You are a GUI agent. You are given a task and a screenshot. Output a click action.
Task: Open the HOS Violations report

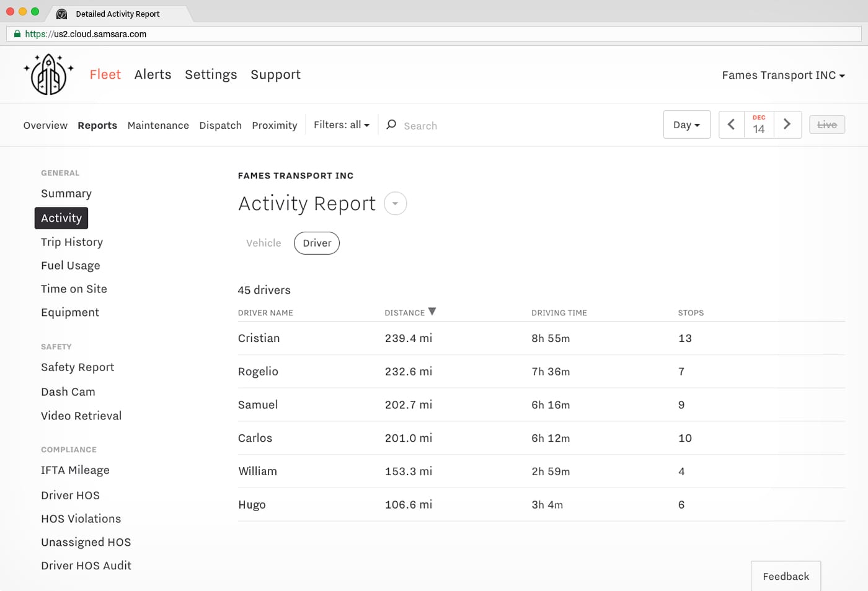coord(81,519)
